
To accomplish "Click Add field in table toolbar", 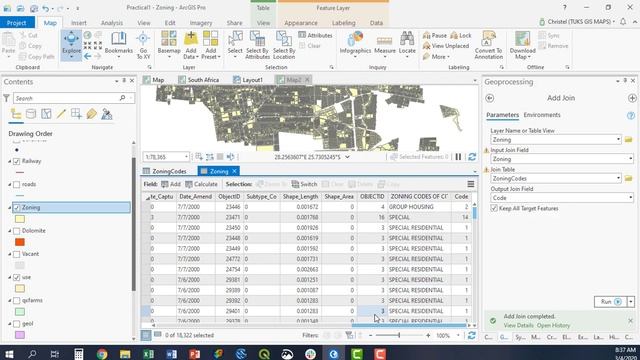I will [x=171, y=184].
